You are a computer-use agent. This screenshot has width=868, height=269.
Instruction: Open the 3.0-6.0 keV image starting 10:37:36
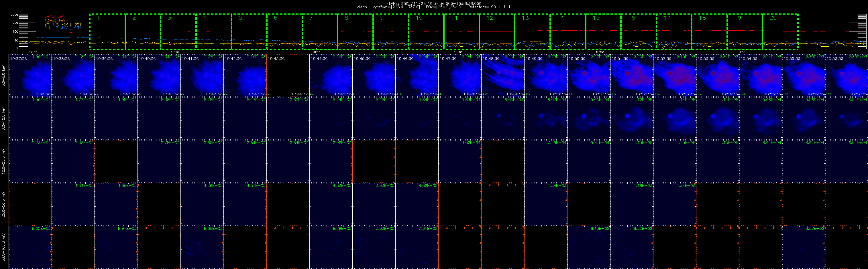coord(30,76)
